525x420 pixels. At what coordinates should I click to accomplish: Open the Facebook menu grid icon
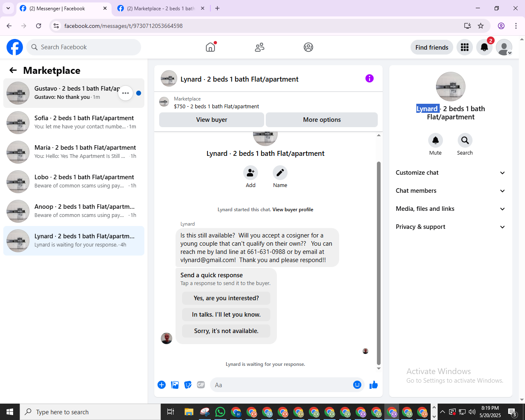click(465, 47)
